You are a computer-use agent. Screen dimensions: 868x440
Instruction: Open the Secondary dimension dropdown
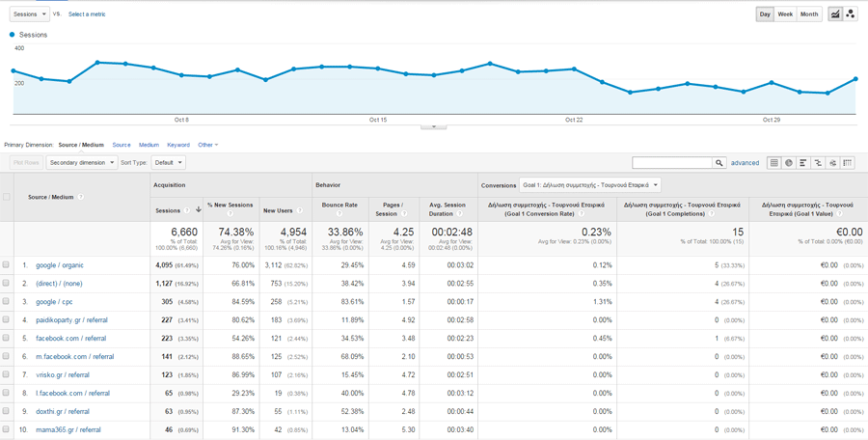[83, 163]
